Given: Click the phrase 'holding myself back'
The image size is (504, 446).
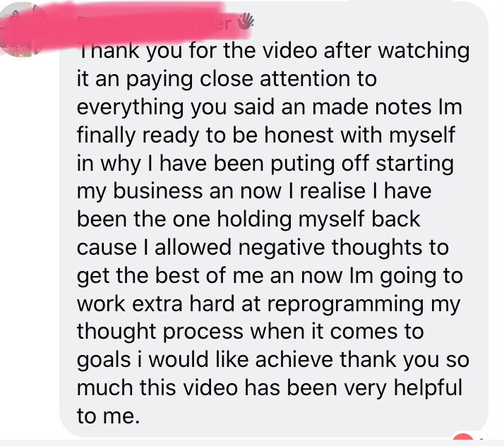Looking at the screenshot, I should (318, 219).
